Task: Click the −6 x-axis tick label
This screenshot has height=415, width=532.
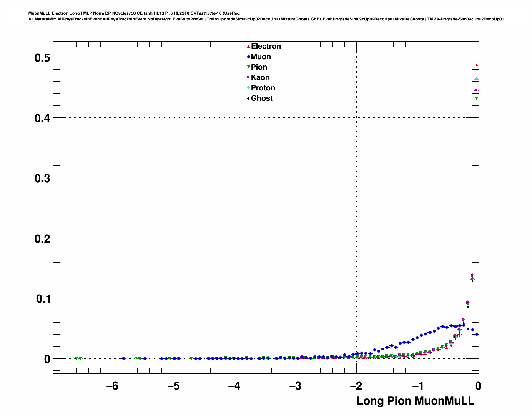Action: (x=112, y=386)
